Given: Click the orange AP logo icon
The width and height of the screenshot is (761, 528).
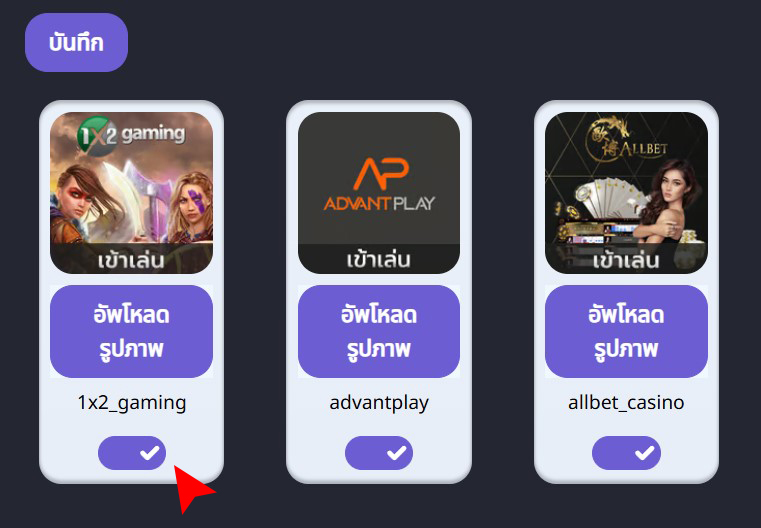Looking at the screenshot, I should pos(381,173).
